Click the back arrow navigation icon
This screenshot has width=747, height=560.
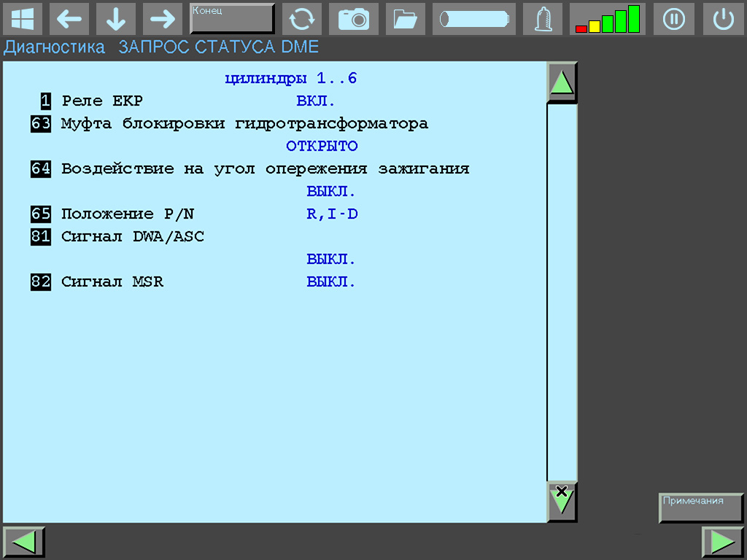[69, 19]
